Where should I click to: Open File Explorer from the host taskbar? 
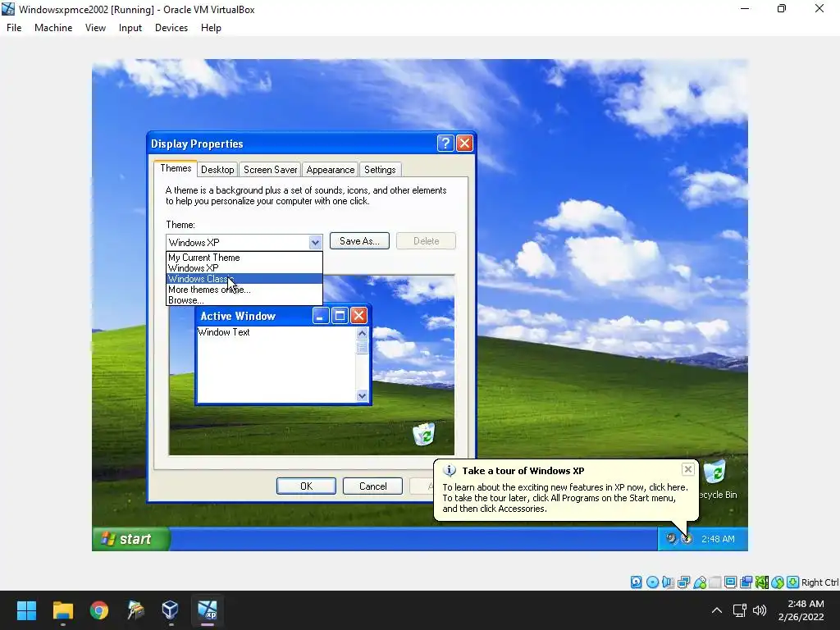coord(62,610)
